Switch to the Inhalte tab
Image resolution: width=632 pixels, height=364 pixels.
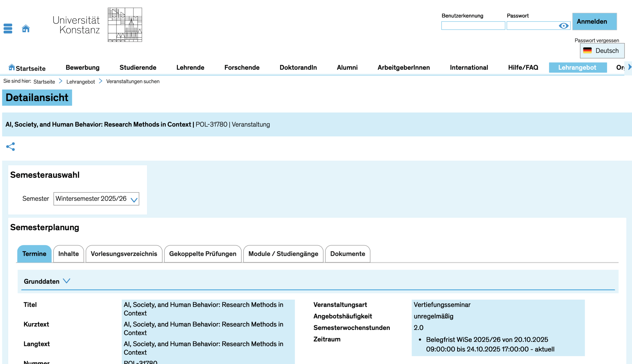pos(69,254)
